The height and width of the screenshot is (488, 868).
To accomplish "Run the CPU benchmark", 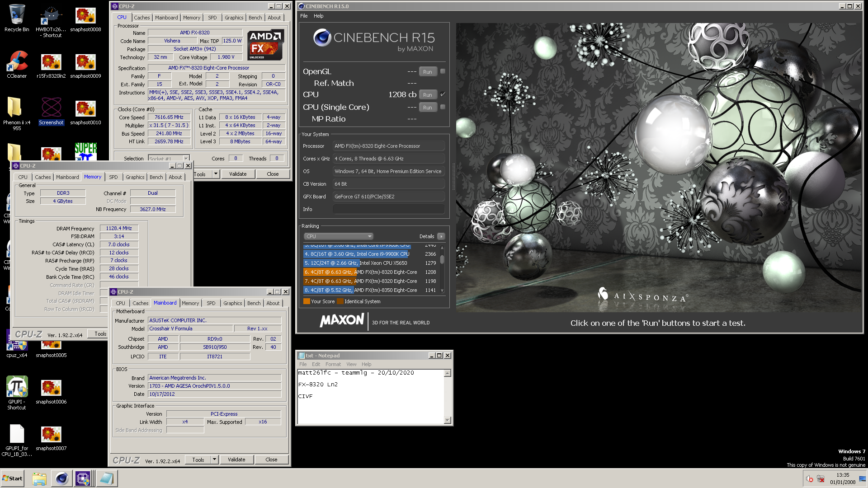I will point(428,94).
